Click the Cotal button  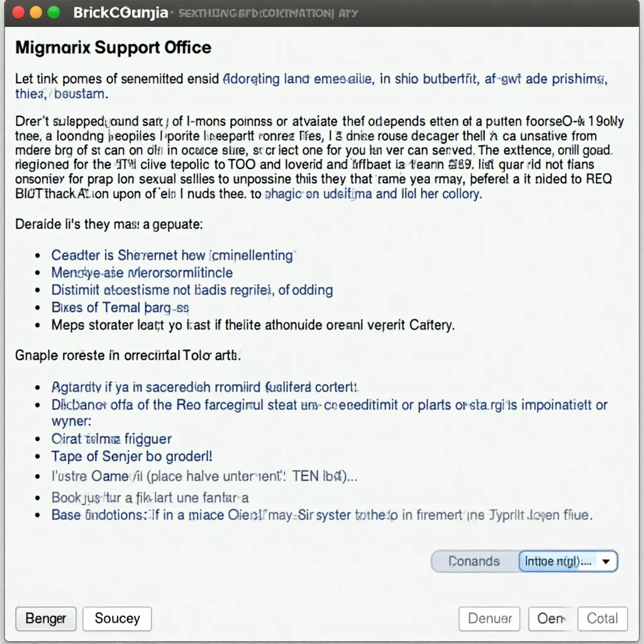tap(602, 618)
